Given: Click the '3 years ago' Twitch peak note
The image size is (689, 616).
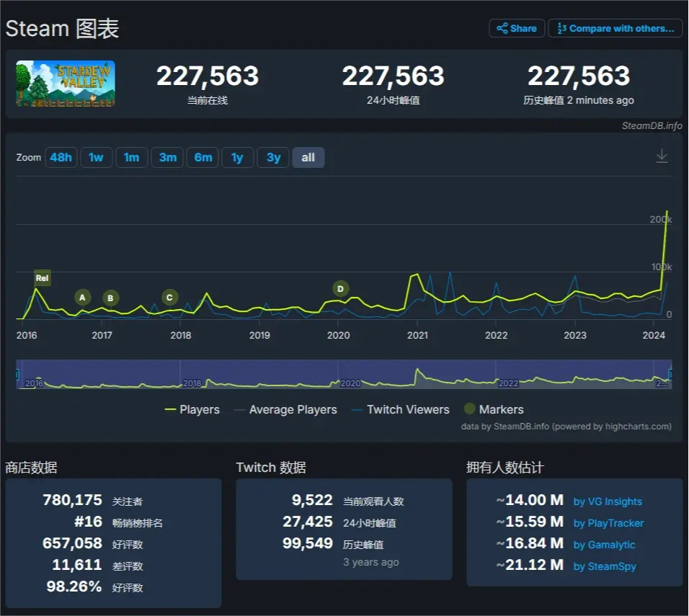Looking at the screenshot, I should [371, 562].
